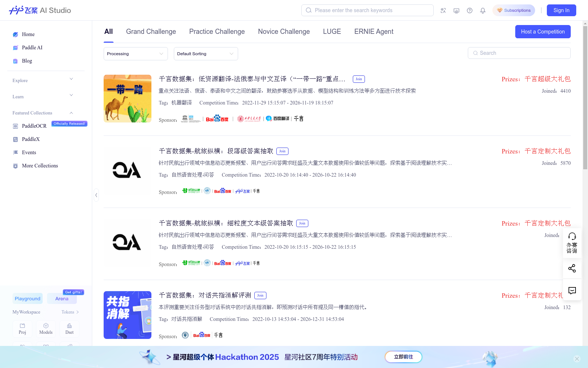
Task: Focus the competition Search field
Action: point(519,53)
